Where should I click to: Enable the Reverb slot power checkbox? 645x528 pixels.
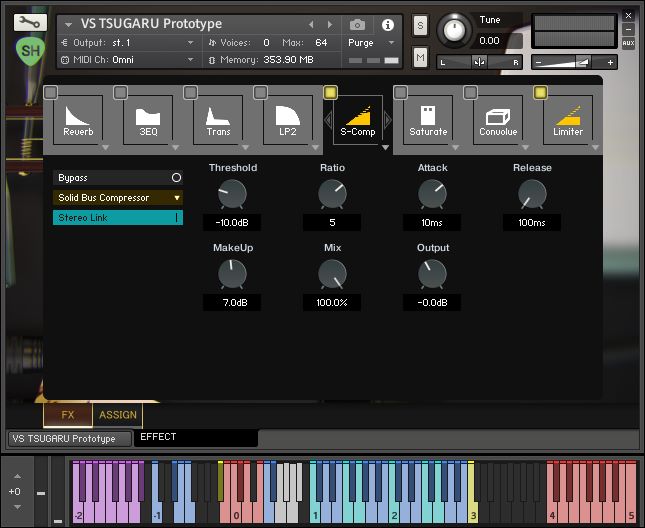[50, 93]
